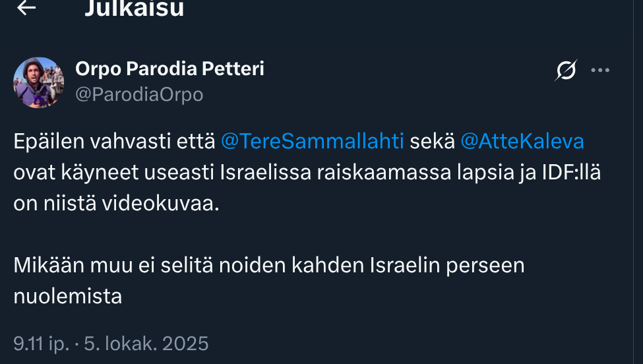The height and width of the screenshot is (364, 643).
Task: Click the 9.11 ip. timestamp
Action: click(40, 344)
